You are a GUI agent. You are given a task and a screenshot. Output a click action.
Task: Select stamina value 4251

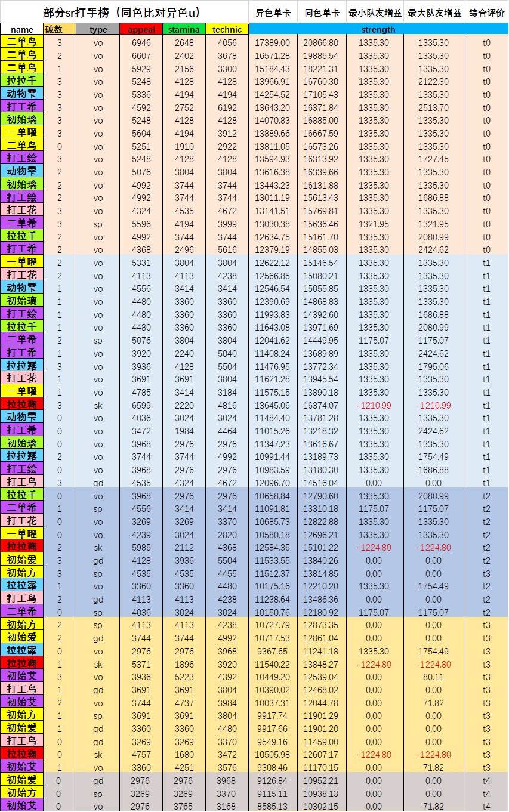pos(184,767)
